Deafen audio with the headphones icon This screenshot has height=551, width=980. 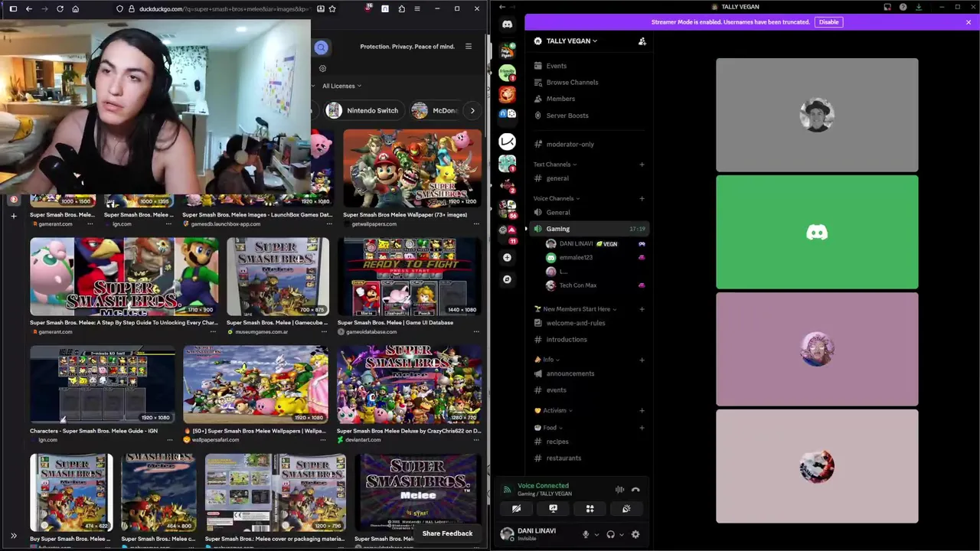tap(610, 534)
